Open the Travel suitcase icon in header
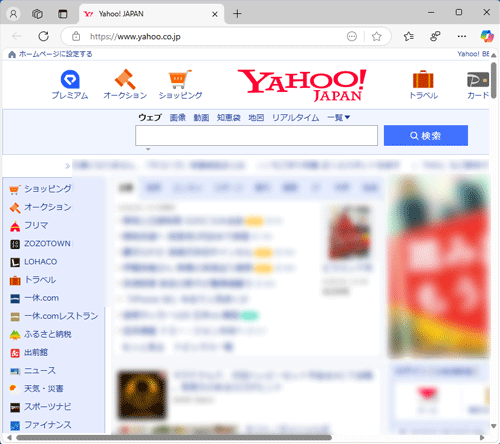The height and width of the screenshot is (444, 500). click(x=423, y=79)
